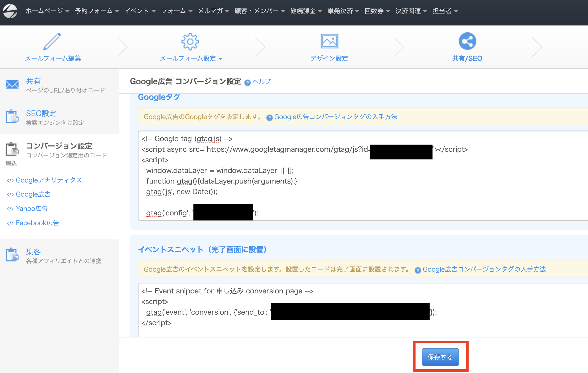Screen dimensions: 588x373
Task: Click the clipboard icon beside 集客
Action: tap(12, 255)
